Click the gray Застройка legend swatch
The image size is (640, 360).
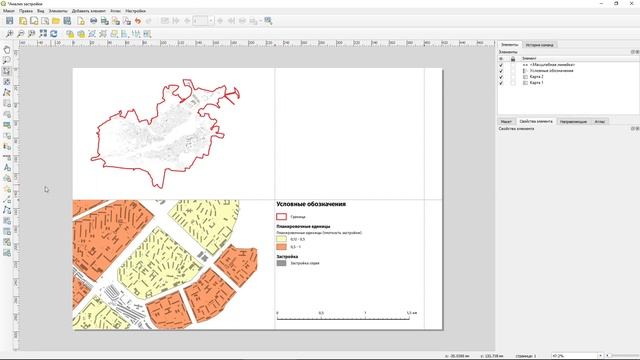pos(282,263)
